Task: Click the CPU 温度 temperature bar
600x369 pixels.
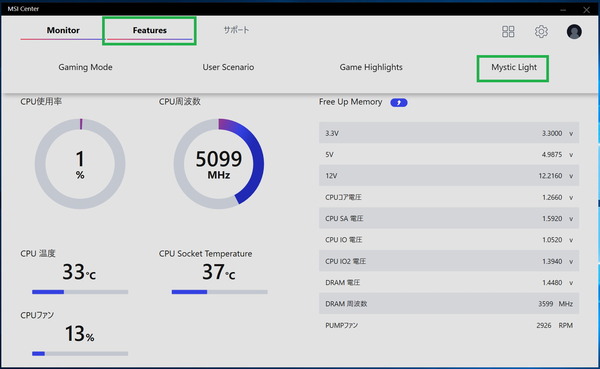Action: click(80, 292)
